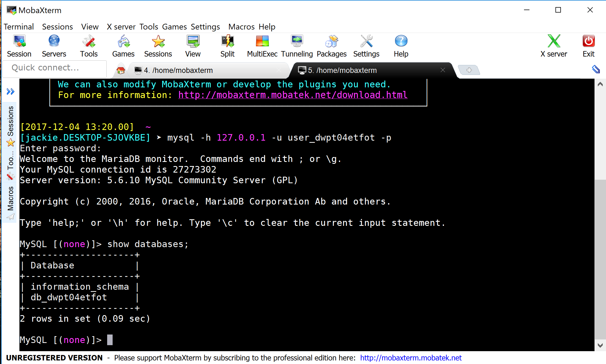Open the mobaxterm download.html link
The height and width of the screenshot is (364, 606).
[x=293, y=95]
